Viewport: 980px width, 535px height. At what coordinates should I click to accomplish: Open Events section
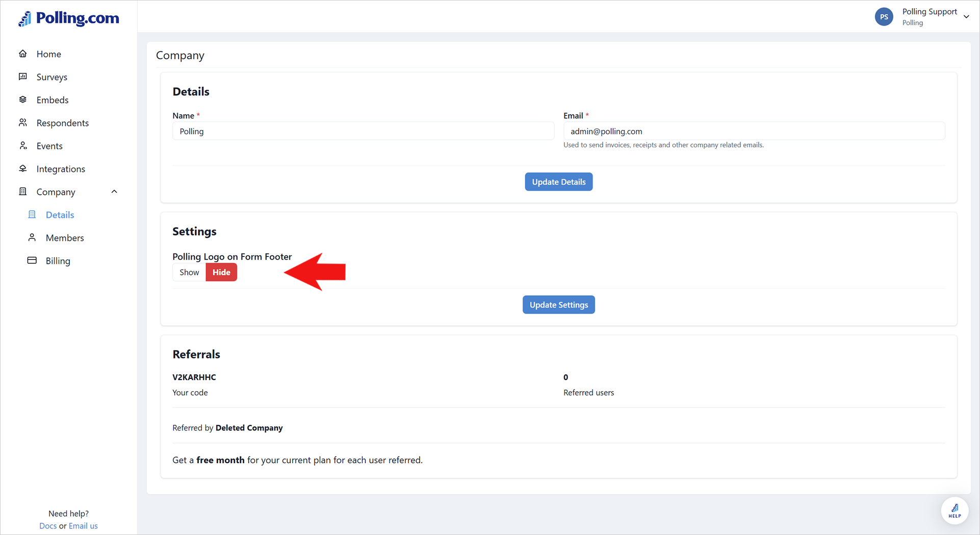49,146
